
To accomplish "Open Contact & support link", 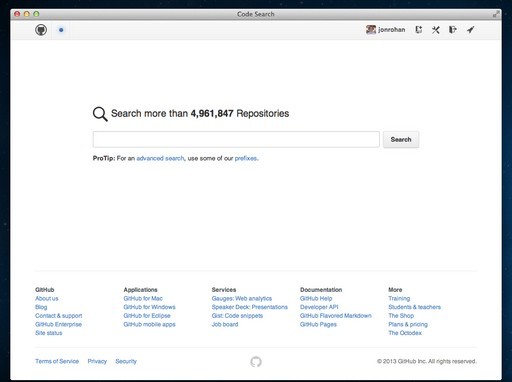I will pos(59,316).
